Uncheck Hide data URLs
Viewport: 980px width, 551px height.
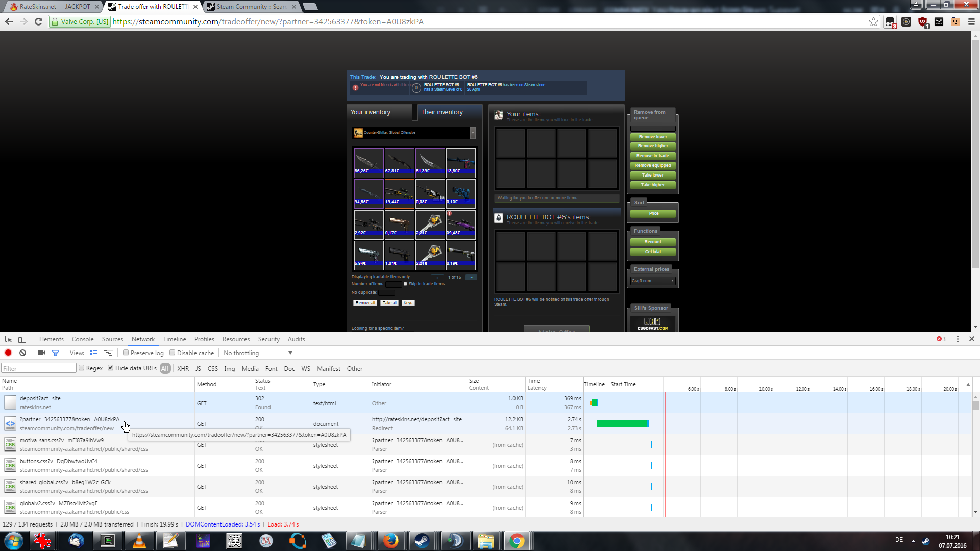click(110, 368)
